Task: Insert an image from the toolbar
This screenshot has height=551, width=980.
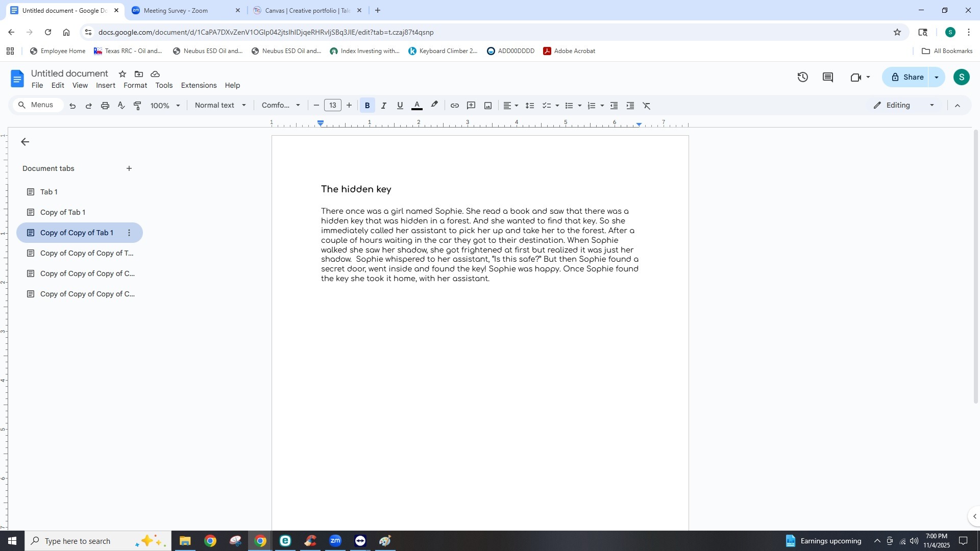Action: [487, 105]
